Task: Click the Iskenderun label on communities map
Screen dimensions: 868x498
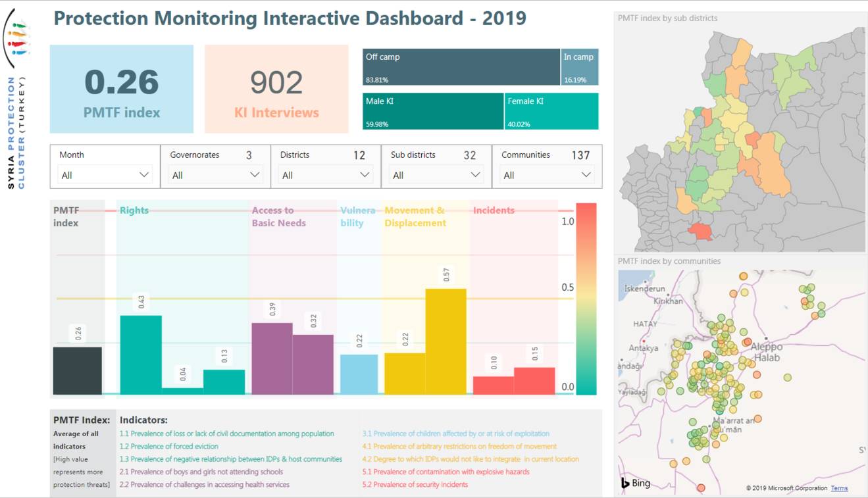Action: click(x=645, y=289)
